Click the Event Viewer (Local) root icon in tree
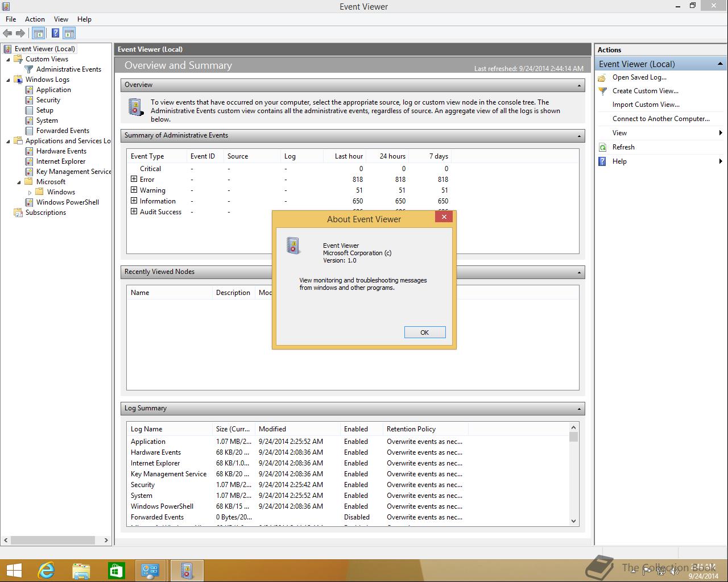The image size is (728, 582). point(7,49)
